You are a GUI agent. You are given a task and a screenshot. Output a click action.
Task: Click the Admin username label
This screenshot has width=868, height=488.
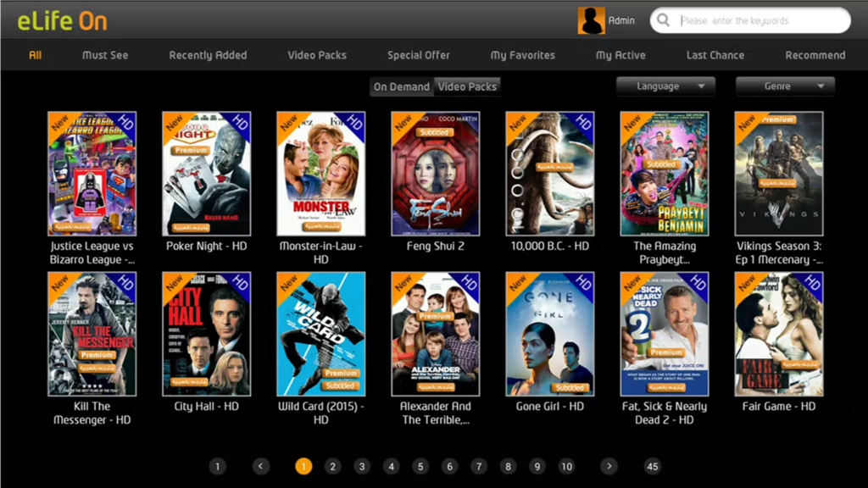click(621, 20)
